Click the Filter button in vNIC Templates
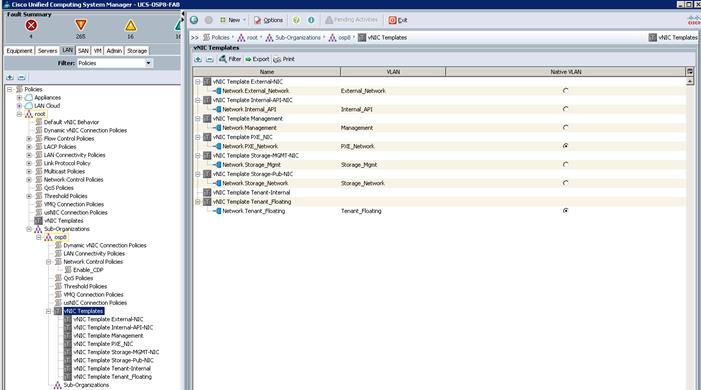 [230, 59]
